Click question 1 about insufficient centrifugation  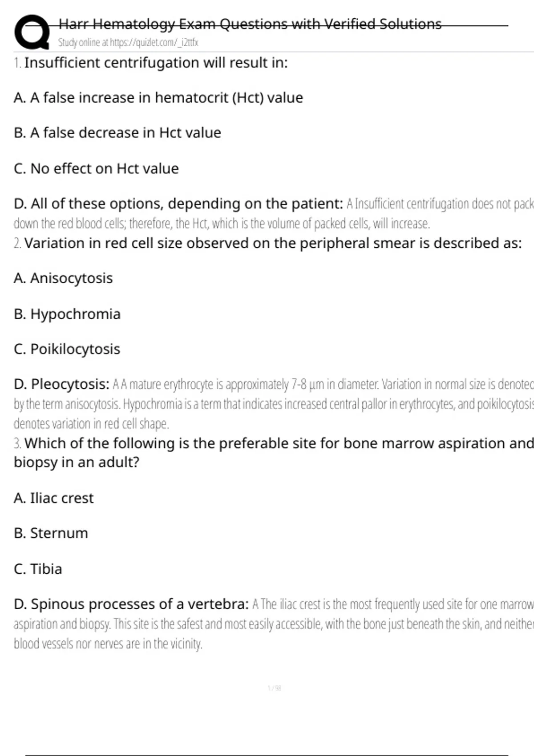(x=156, y=63)
